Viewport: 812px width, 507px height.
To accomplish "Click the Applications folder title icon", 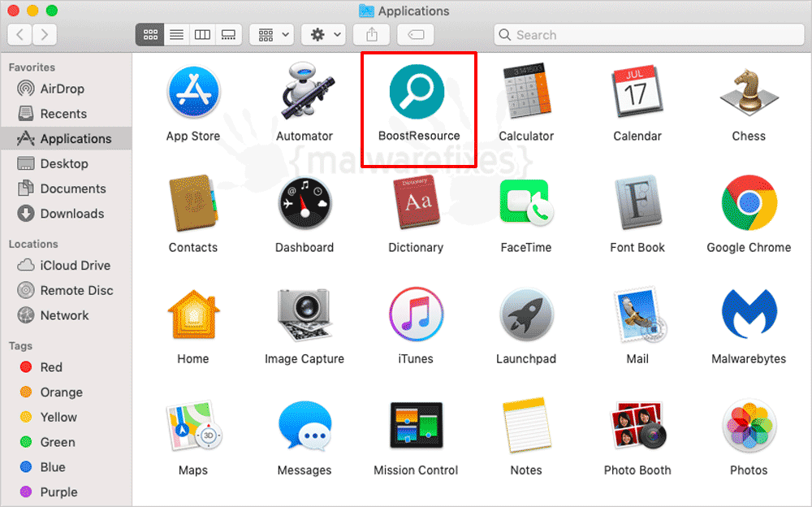I will point(367,11).
